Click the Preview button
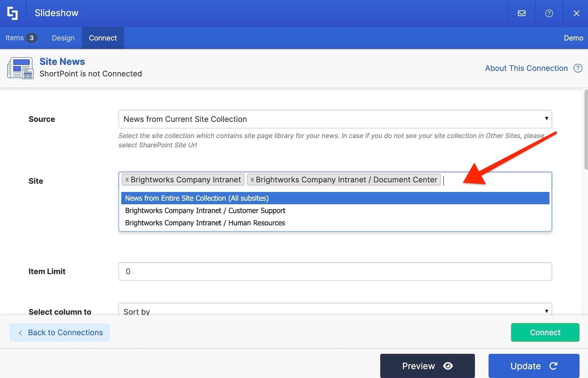This screenshot has width=588, height=378. tap(427, 366)
